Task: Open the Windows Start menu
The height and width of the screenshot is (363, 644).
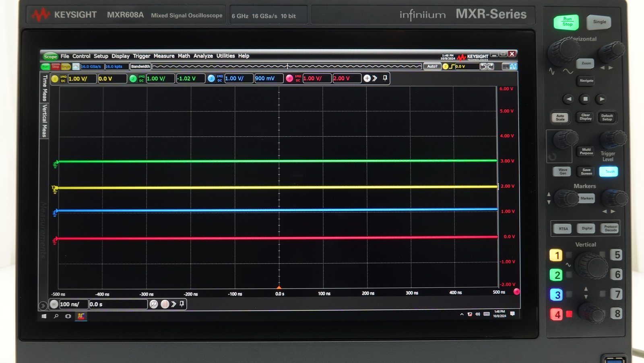Action: pyautogui.click(x=44, y=316)
